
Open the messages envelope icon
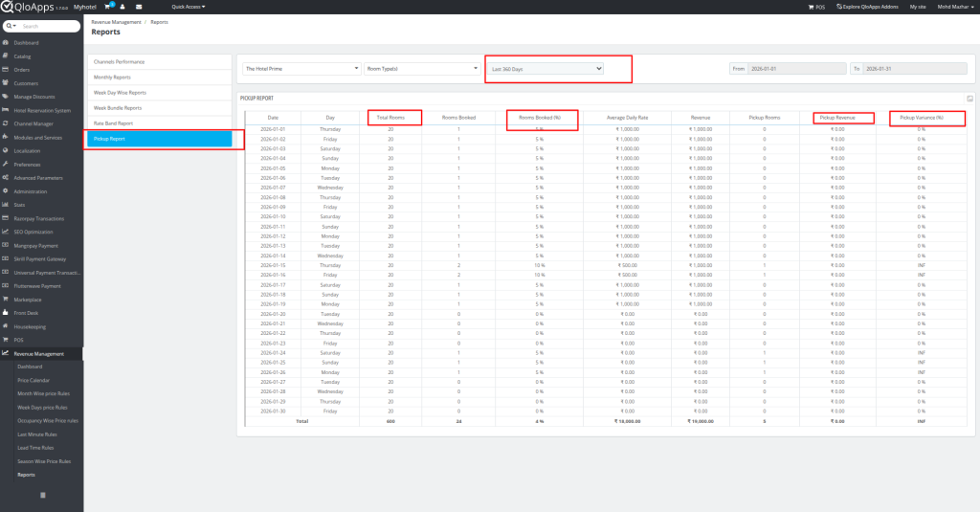pos(138,6)
